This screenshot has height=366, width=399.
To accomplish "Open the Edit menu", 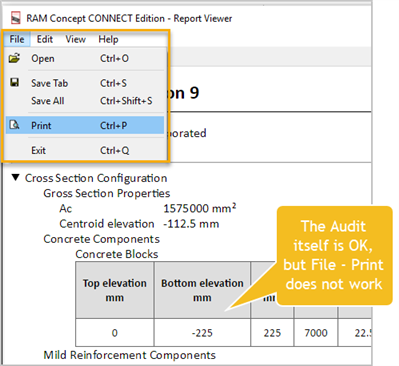I will point(45,39).
